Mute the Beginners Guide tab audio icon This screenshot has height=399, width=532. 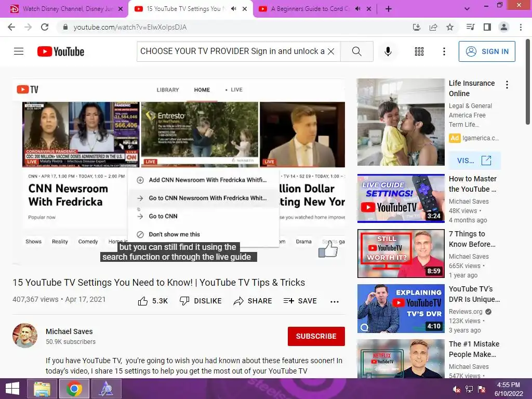[x=357, y=9]
